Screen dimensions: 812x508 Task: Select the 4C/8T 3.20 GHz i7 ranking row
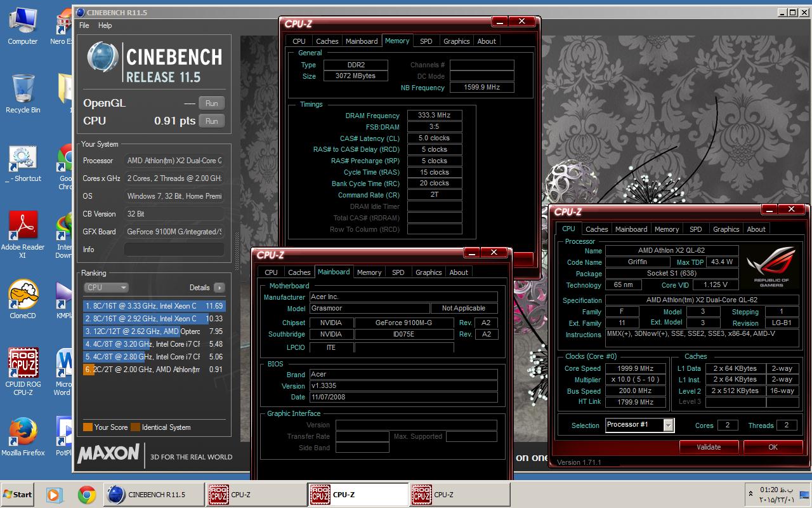coord(154,344)
